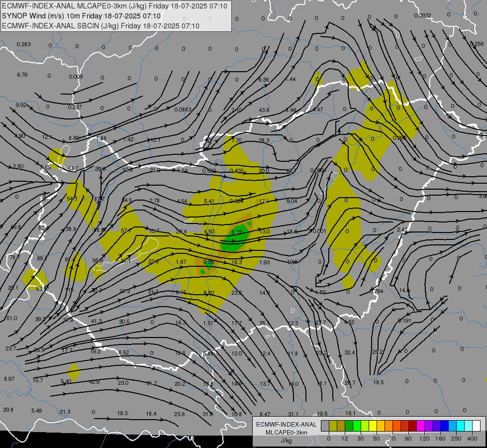Image resolution: width=487 pixels, height=448 pixels.
Task: Click the pure blue legend swatch
Action: click(x=445, y=426)
